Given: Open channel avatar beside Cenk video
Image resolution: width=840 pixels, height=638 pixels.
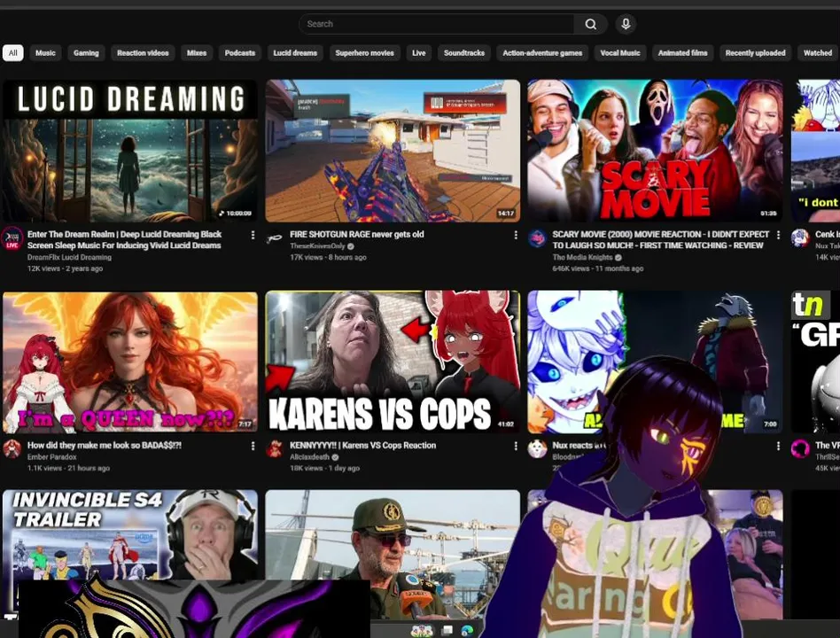Looking at the screenshot, I should pos(800,237).
